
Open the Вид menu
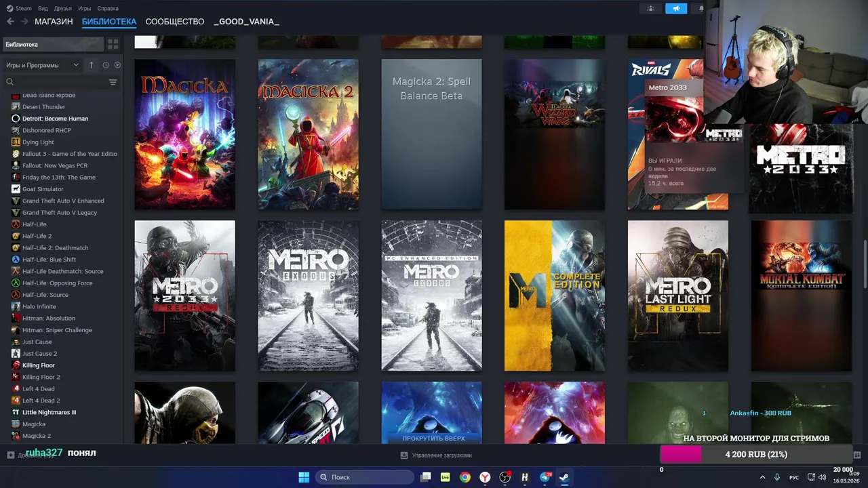(43, 8)
